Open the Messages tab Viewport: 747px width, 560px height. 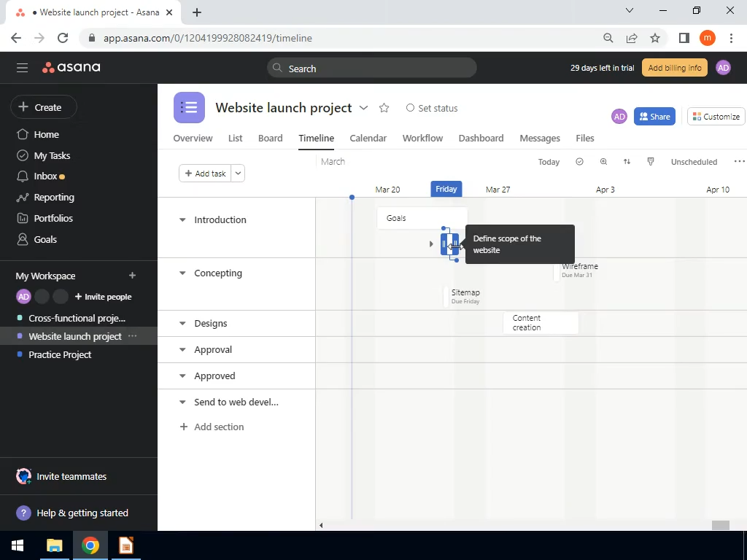tap(540, 138)
